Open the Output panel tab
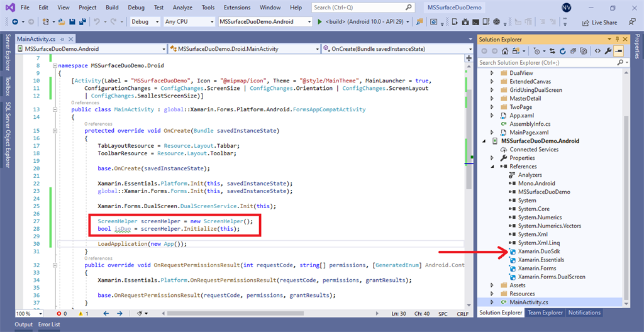This screenshot has width=644, height=332. click(x=24, y=324)
